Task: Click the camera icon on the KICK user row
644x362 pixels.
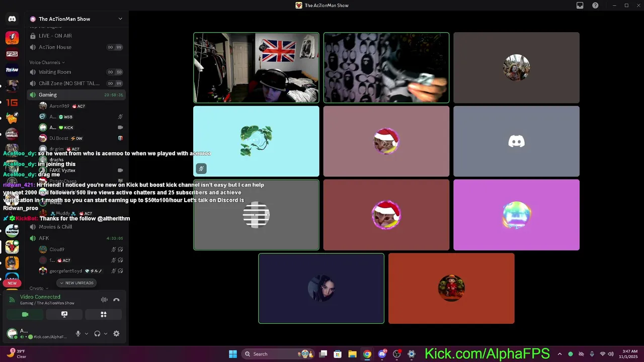Action: pos(120,128)
